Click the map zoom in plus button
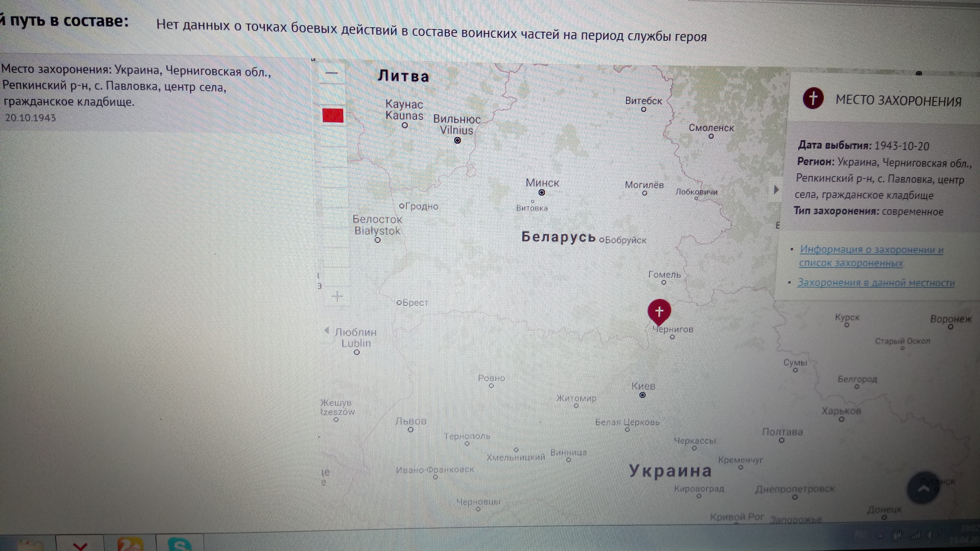This screenshot has height=551, width=980. 337,296
